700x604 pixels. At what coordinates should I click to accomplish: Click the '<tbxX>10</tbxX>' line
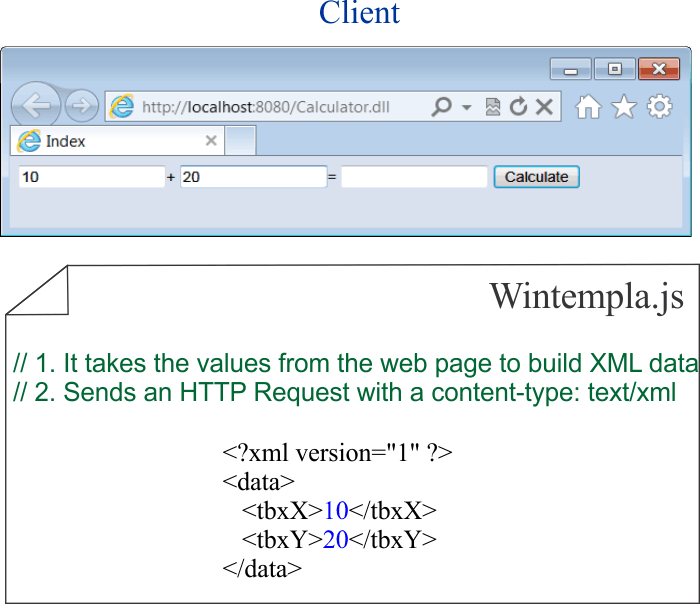(339, 510)
